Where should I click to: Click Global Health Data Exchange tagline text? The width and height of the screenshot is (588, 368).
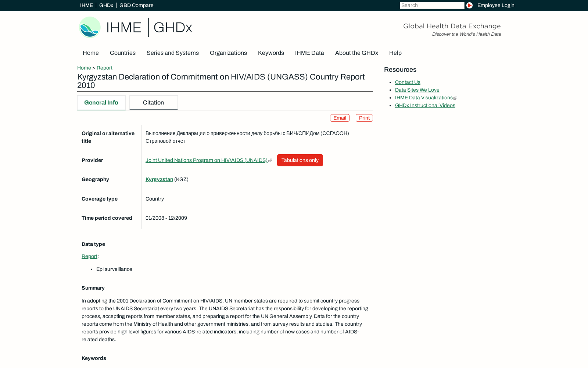pos(452,26)
